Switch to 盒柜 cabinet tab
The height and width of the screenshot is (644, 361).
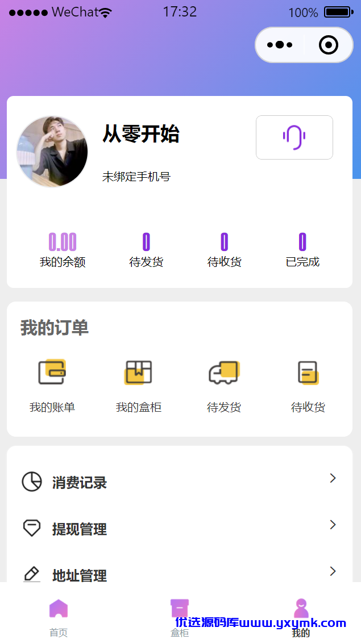(180, 617)
